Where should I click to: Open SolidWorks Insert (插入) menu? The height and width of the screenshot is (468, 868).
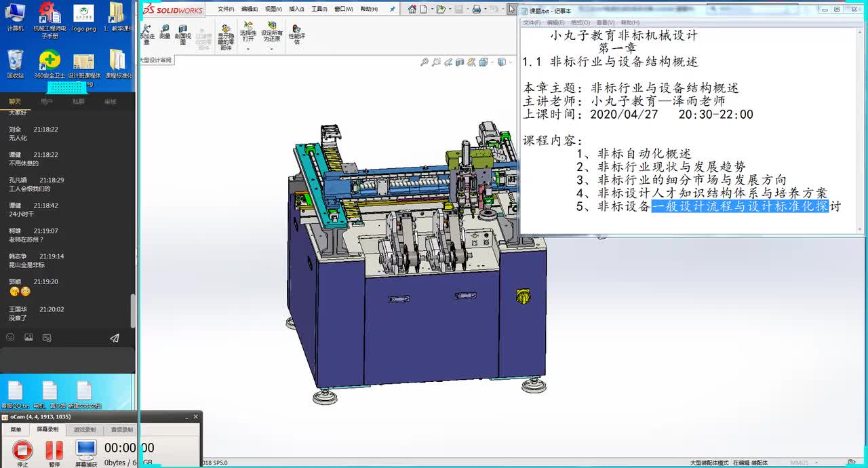pos(296,9)
